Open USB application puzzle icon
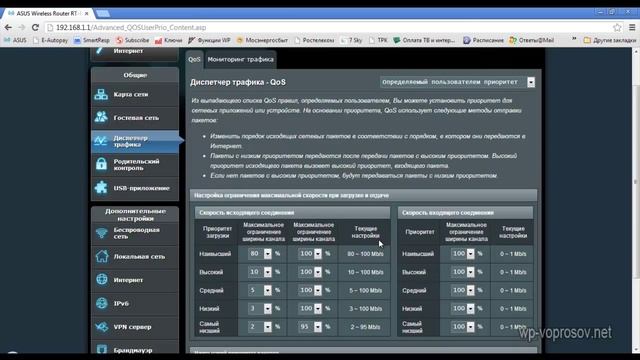 [x=101, y=188]
